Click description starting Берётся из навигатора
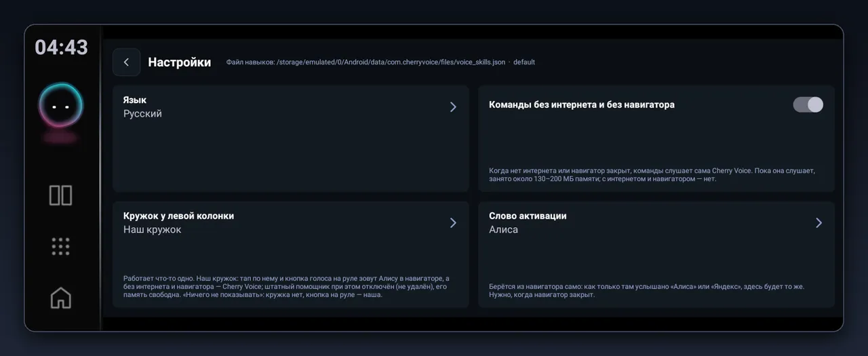Image resolution: width=868 pixels, height=356 pixels. (646, 291)
